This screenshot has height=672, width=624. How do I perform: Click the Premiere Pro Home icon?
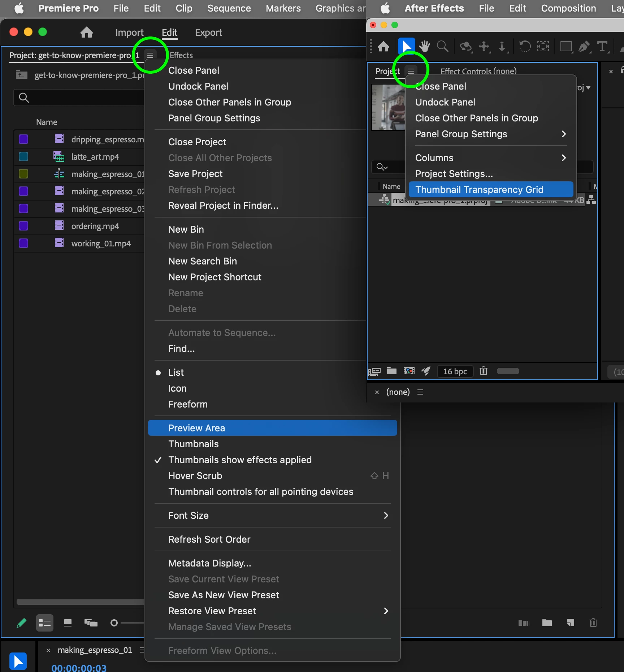[x=87, y=33]
